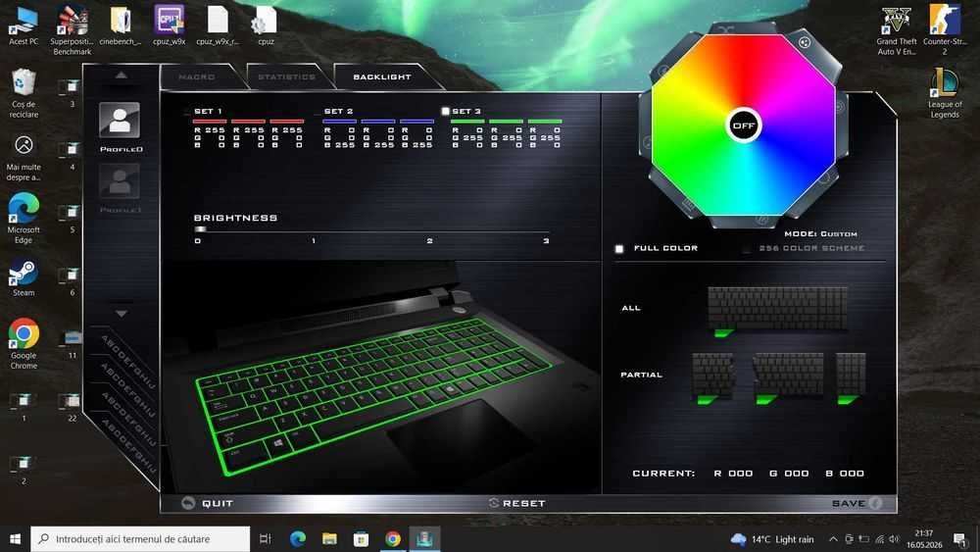The height and width of the screenshot is (552, 980).
Task: Pick the keyboard-shaped mode icon below the wheel
Action: [x=688, y=203]
